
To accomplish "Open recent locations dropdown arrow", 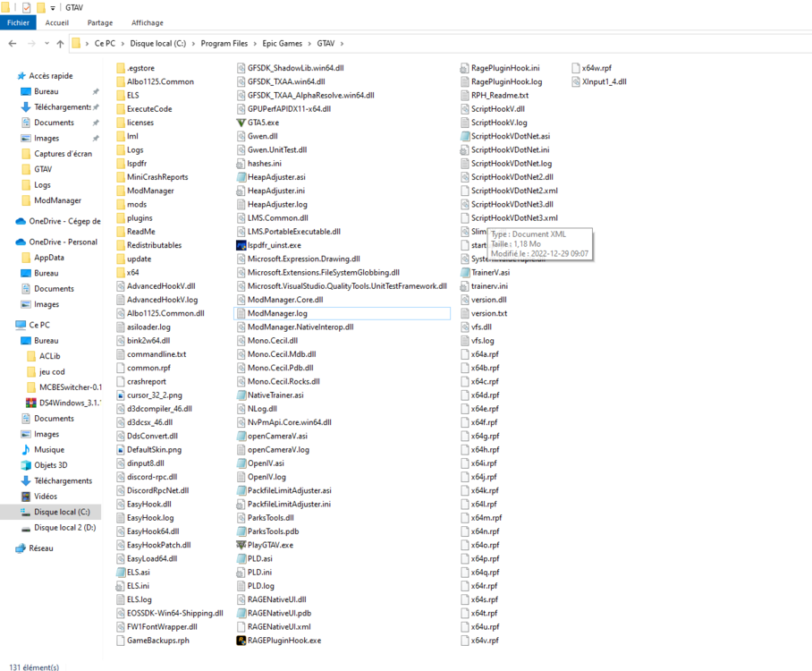I will pos(47,44).
